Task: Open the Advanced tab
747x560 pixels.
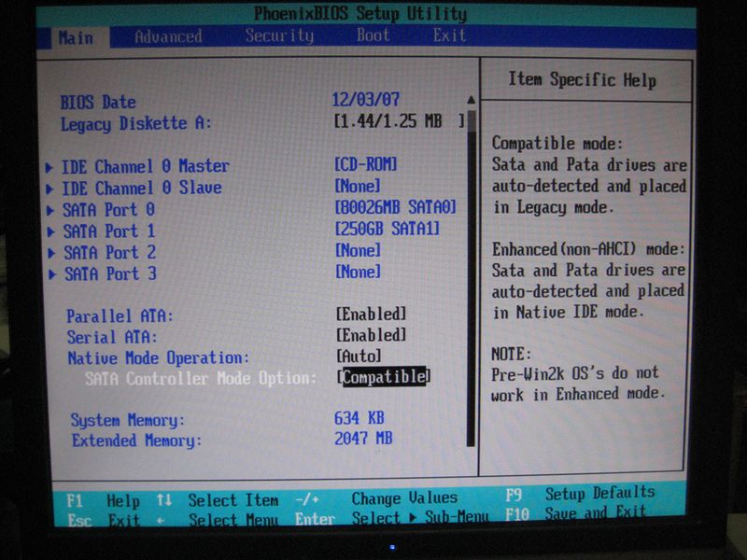Action: click(x=168, y=36)
